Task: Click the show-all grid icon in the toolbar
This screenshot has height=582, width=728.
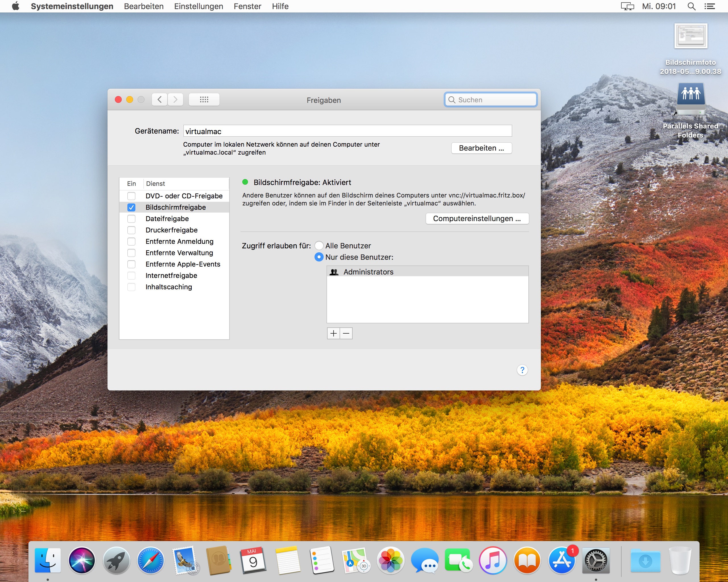Action: click(x=204, y=99)
